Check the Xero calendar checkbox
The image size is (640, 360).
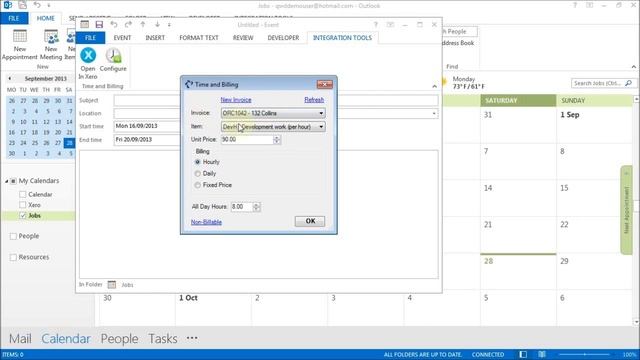pos(23,205)
